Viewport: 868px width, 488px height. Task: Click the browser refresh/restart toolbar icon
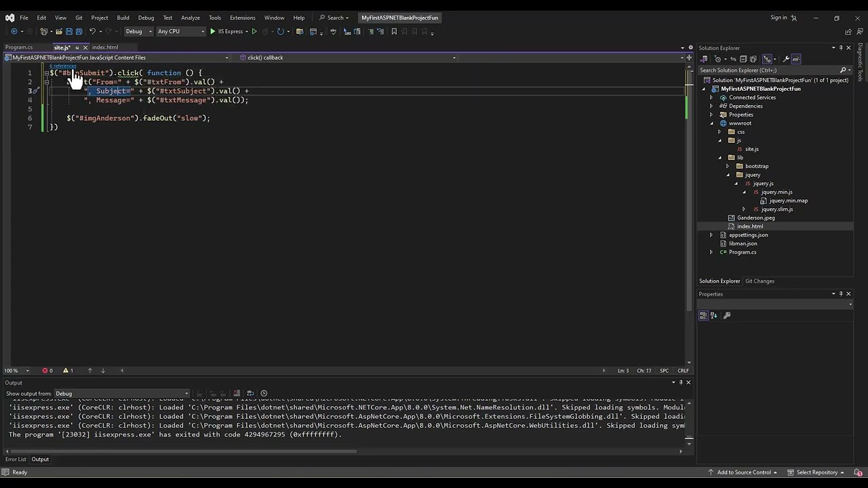280,31
